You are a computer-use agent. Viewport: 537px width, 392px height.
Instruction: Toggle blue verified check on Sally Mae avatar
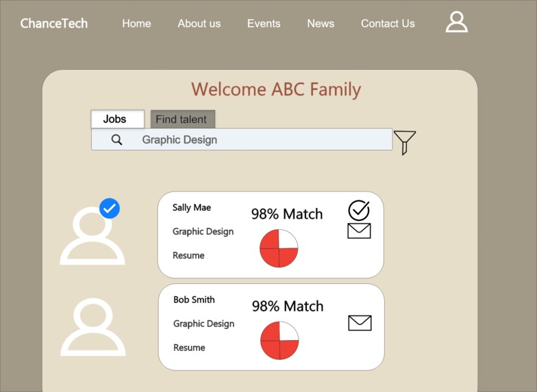pyautogui.click(x=110, y=208)
